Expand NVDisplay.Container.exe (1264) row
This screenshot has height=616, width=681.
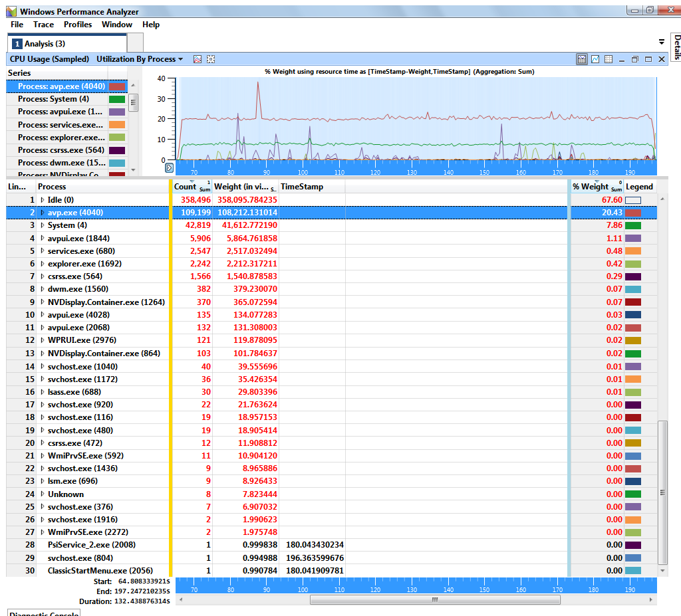click(43, 302)
